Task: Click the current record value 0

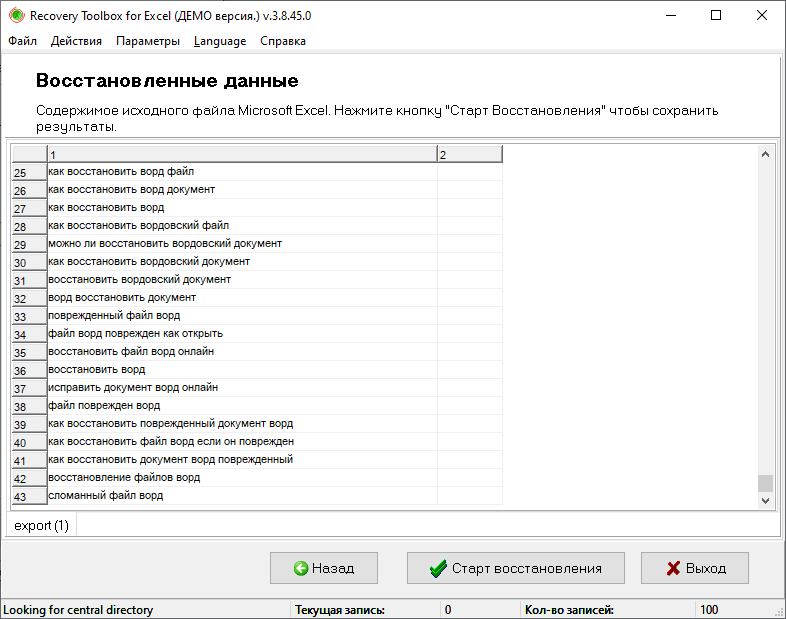Action: (x=448, y=610)
